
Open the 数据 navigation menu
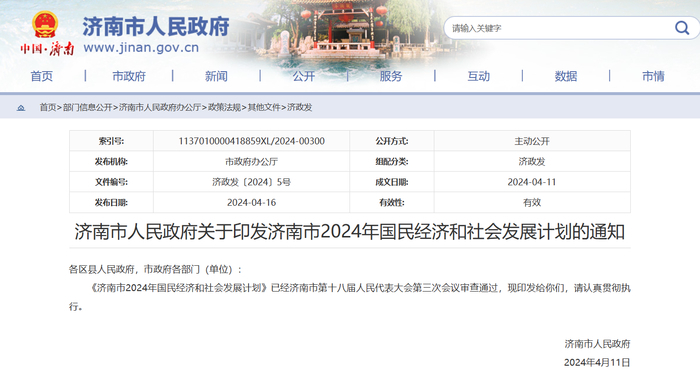(566, 76)
